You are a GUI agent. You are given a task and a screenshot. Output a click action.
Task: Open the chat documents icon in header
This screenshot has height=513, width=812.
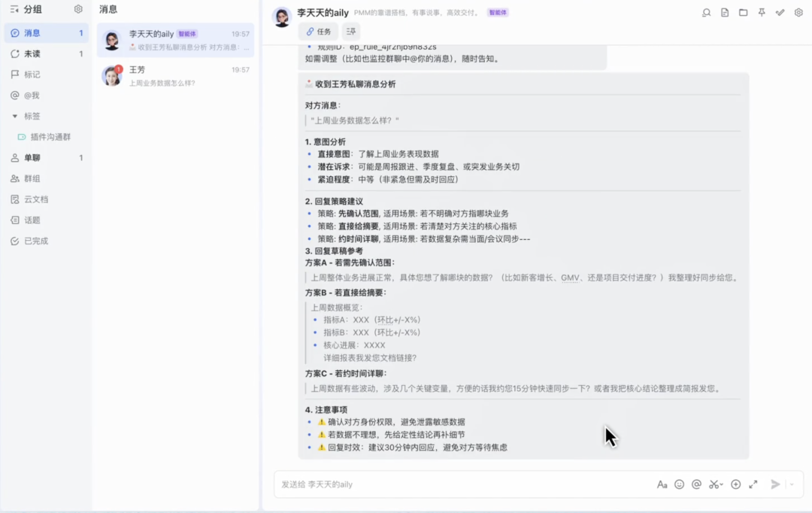point(725,13)
